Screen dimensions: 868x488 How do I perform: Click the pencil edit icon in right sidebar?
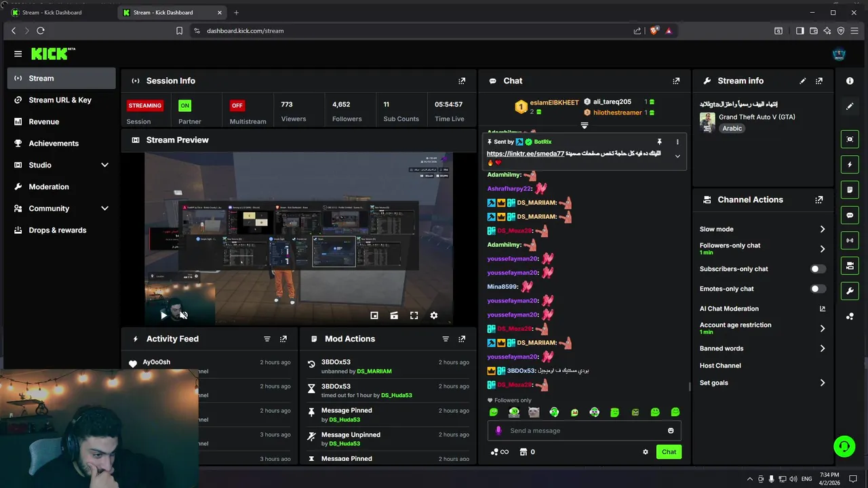coord(850,106)
